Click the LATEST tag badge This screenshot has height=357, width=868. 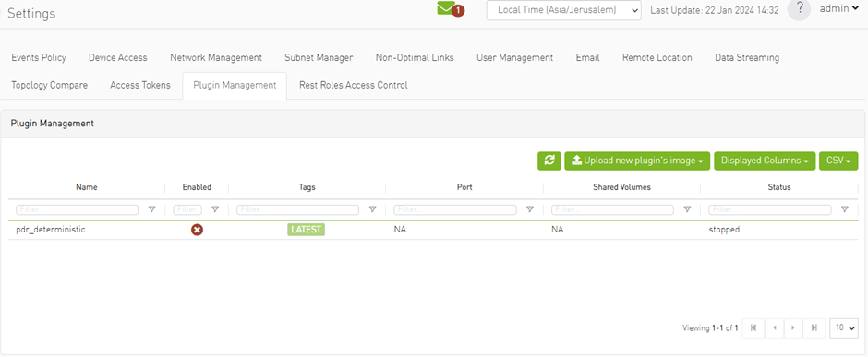[307, 230]
